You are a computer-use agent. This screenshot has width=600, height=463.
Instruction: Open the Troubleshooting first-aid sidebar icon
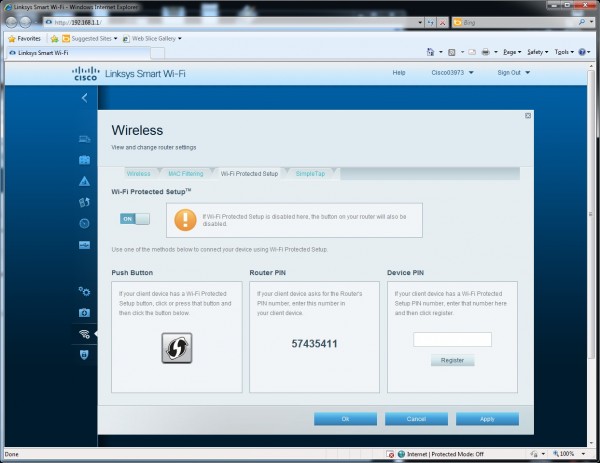click(x=85, y=313)
